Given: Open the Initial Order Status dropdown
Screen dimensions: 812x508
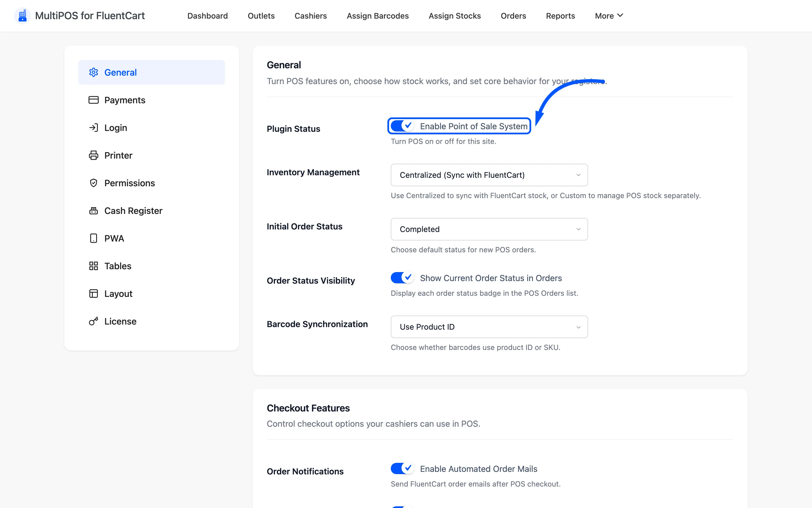Looking at the screenshot, I should 489,229.
